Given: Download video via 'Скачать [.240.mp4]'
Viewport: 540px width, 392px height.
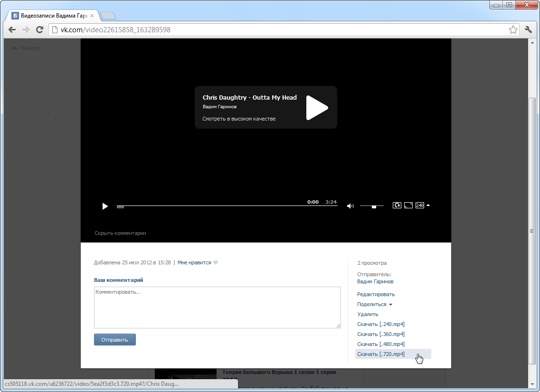Looking at the screenshot, I should point(380,324).
